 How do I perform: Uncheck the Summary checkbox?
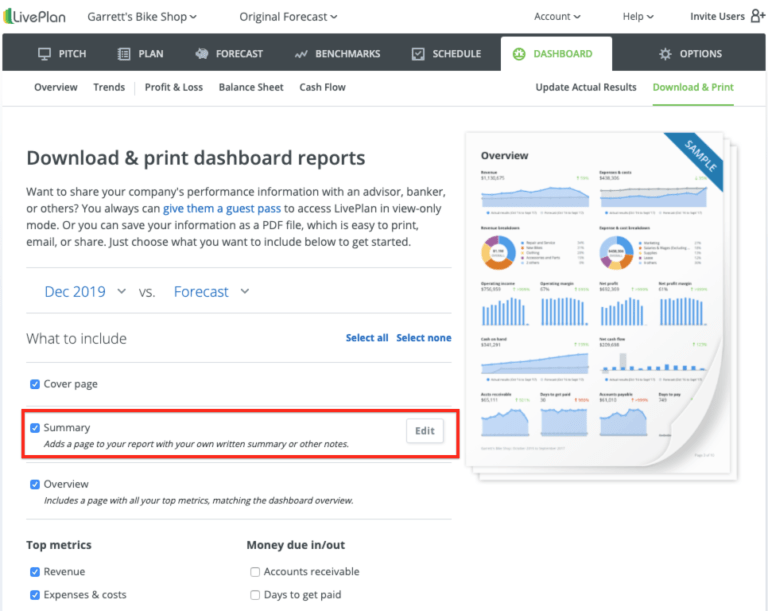pyautogui.click(x=35, y=428)
